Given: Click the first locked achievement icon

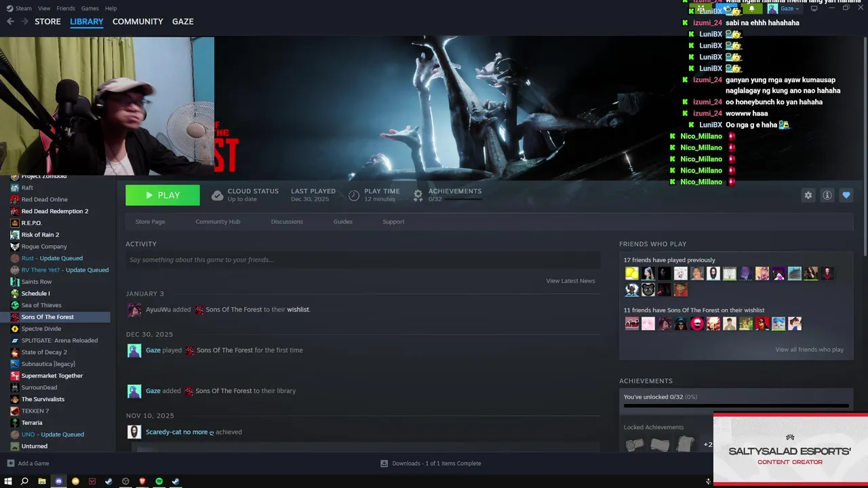Looking at the screenshot, I should [635, 445].
